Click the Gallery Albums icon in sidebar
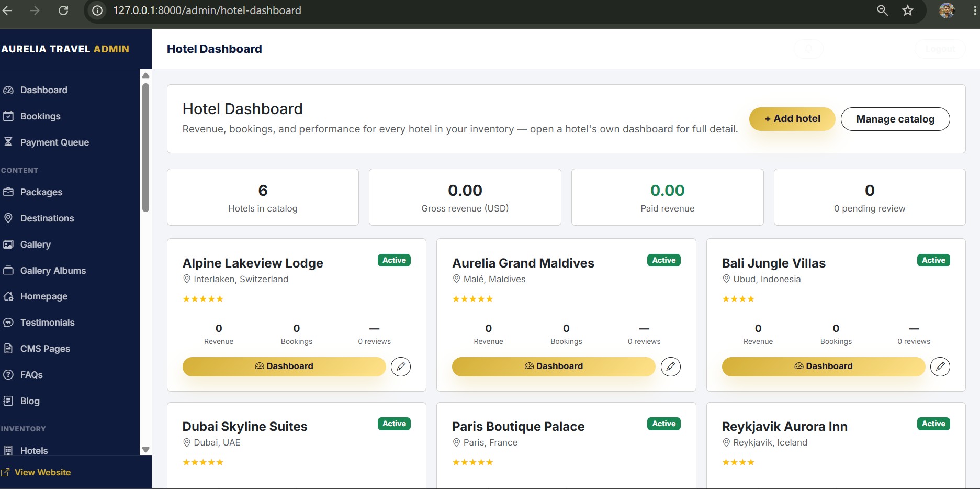Image resolution: width=980 pixels, height=489 pixels. [8, 271]
